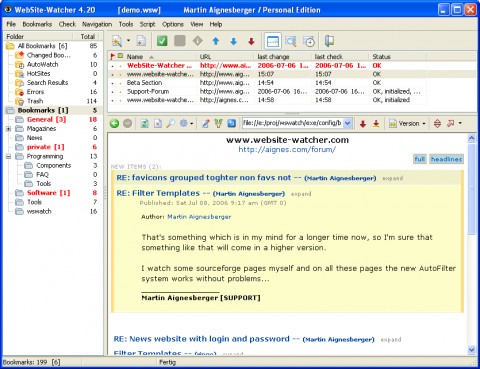480x369 pixels.
Task: Select the General [3] folder
Action: [x=46, y=119]
